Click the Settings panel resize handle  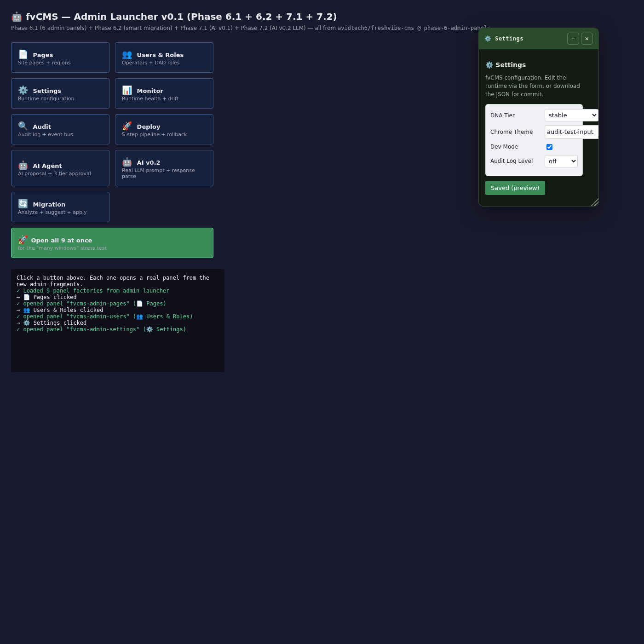click(594, 202)
